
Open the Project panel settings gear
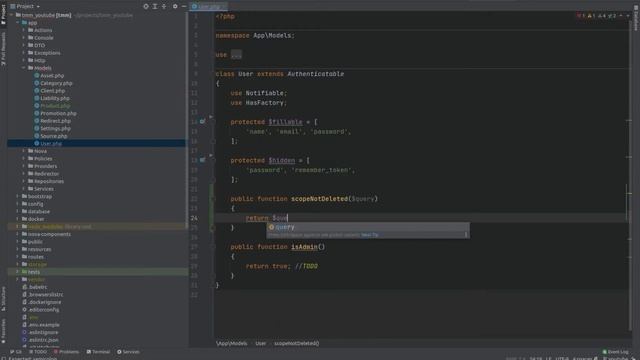(x=175, y=6)
